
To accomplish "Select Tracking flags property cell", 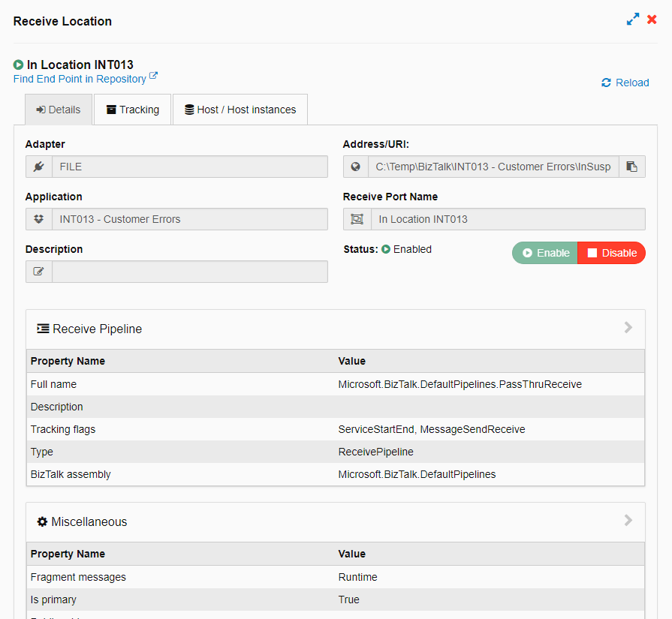I will tap(63, 429).
